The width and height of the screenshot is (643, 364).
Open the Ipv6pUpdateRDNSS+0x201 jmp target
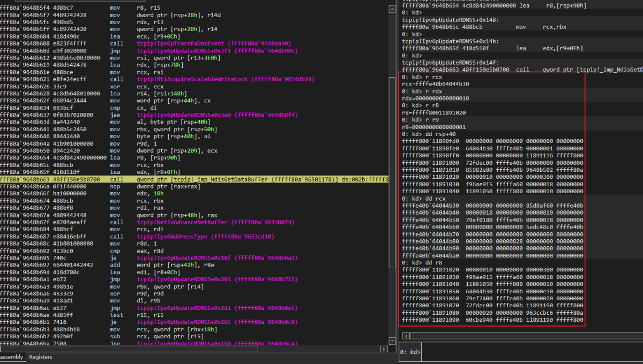(x=217, y=279)
